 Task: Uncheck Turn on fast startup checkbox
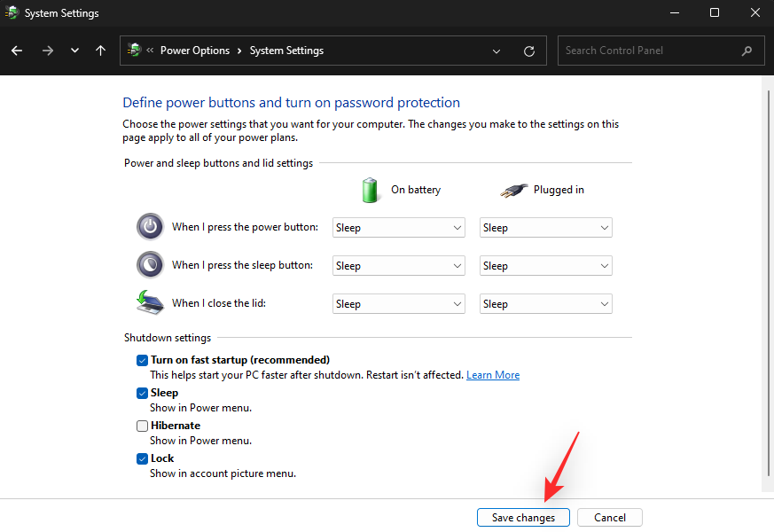(x=142, y=360)
